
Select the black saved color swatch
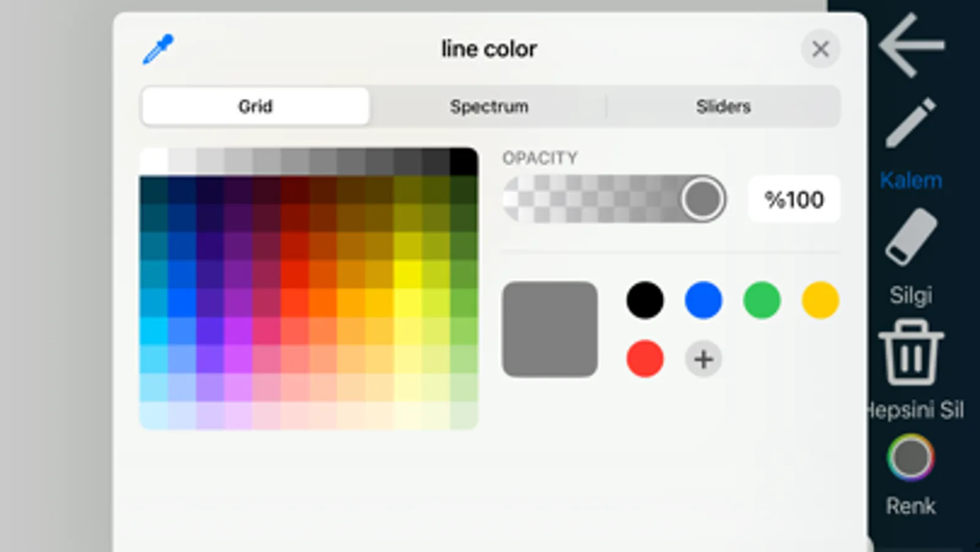point(645,301)
